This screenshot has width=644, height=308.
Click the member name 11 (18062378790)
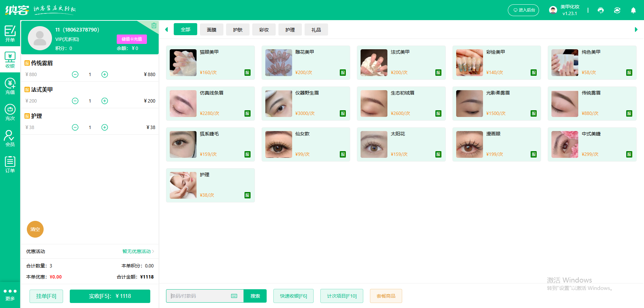tap(77, 30)
